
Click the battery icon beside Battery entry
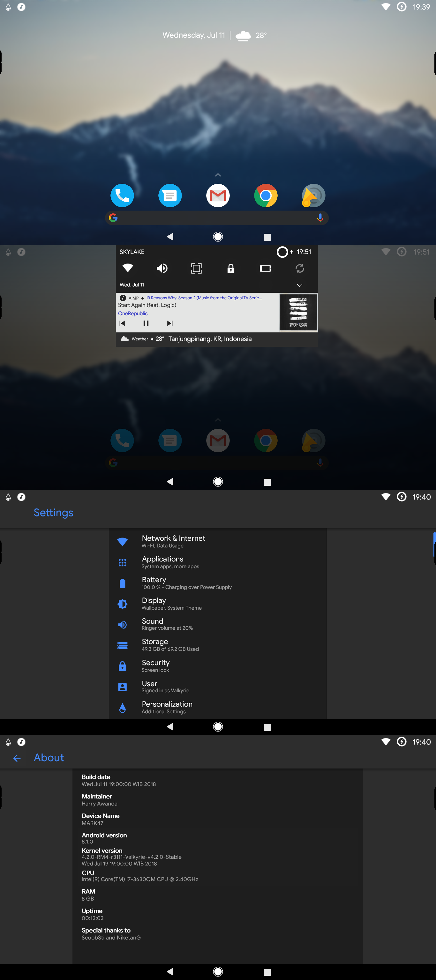tap(122, 583)
